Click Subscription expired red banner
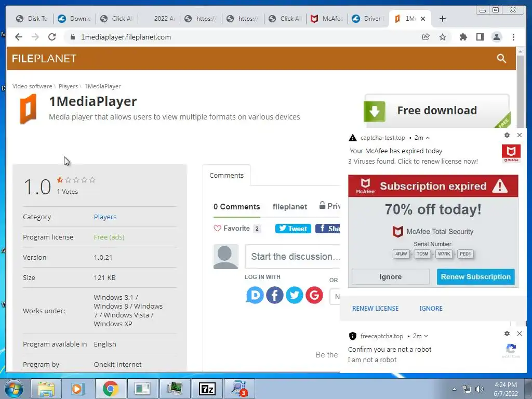 pyautogui.click(x=433, y=186)
